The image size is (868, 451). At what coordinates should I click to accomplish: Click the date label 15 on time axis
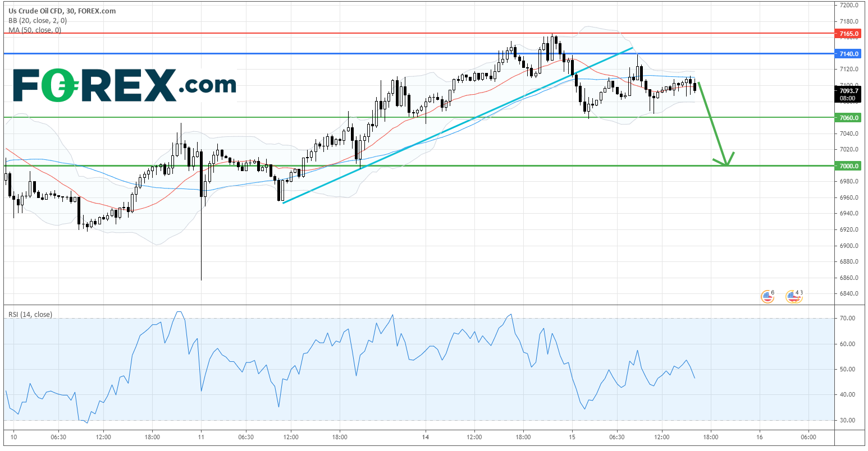coord(572,437)
